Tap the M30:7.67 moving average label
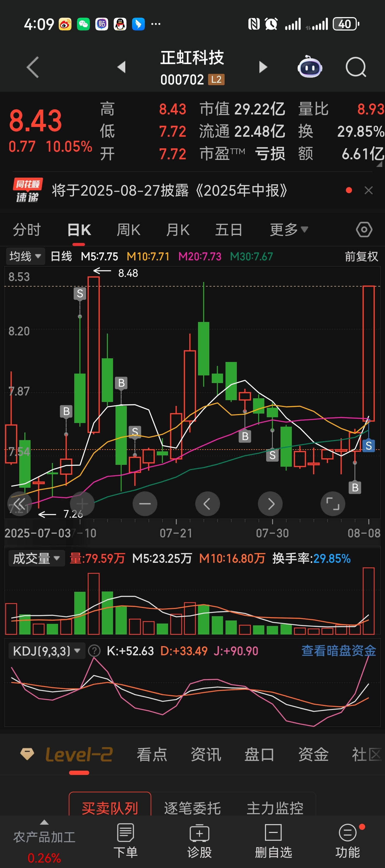The image size is (385, 868). [x=251, y=256]
